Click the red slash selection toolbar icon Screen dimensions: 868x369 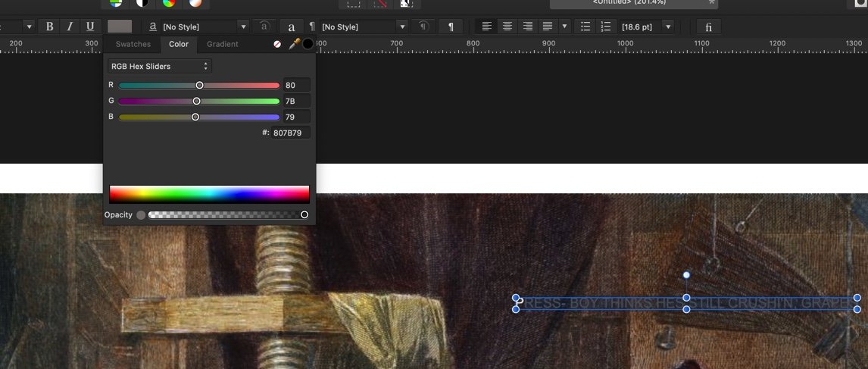tap(379, 3)
